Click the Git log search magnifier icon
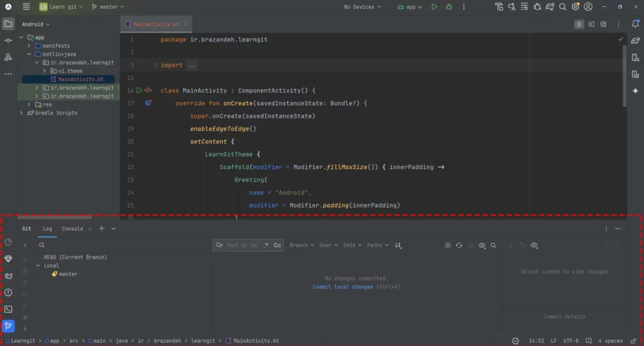 click(493, 245)
